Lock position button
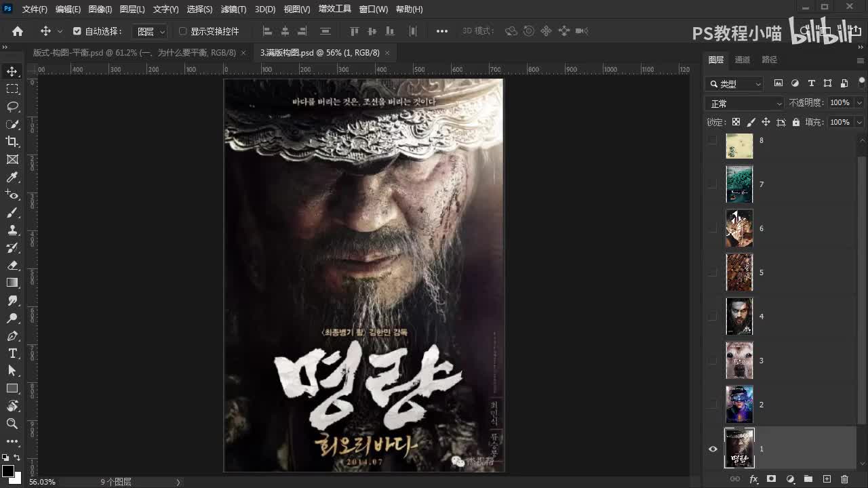 pos(766,122)
